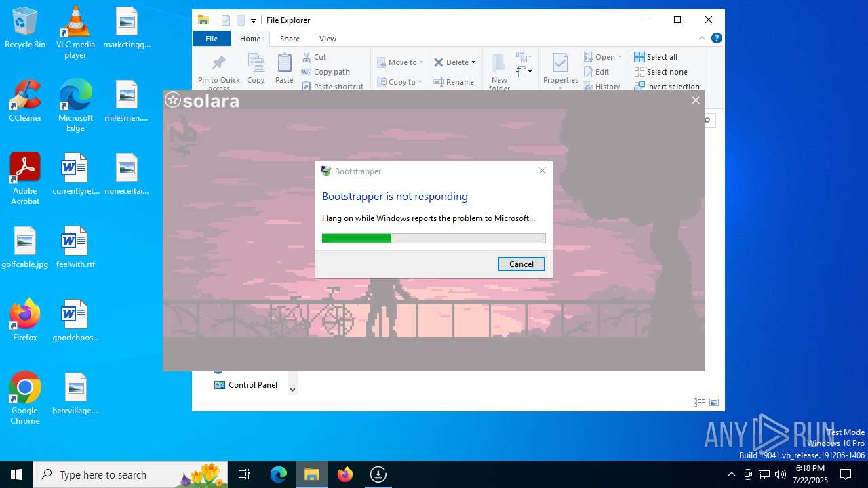Open Edge from the taskbar
Screen dimensions: 868x488
[279, 474]
